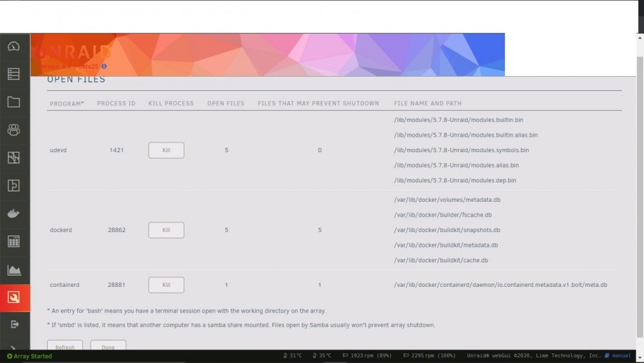This screenshot has height=363, width=644.
Task: Select modules.dep.bin file path
Action: click(455, 181)
